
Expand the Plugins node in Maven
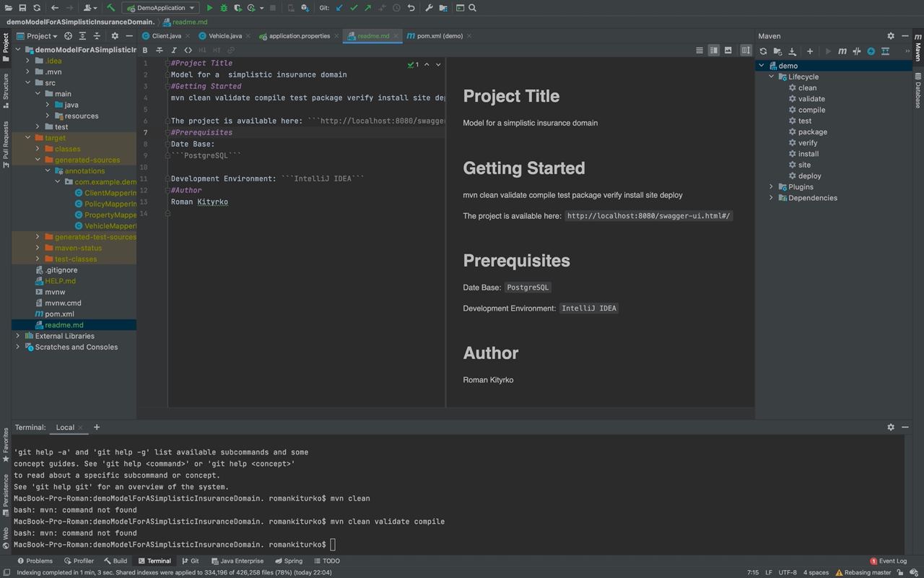pyautogui.click(x=771, y=186)
